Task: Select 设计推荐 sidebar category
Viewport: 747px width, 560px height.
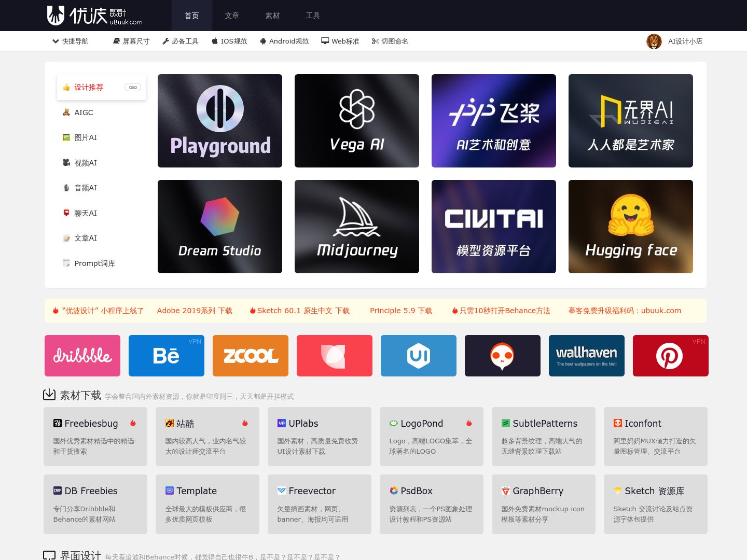Action: [102, 87]
